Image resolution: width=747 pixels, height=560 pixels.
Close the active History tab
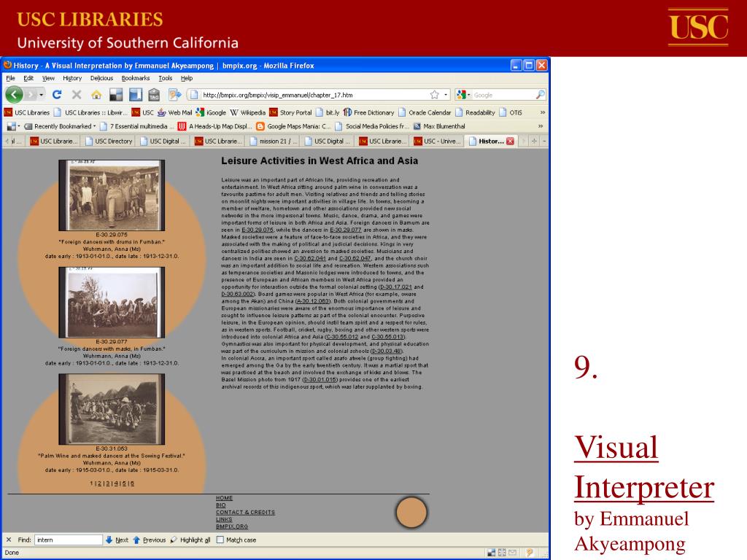[x=510, y=141]
